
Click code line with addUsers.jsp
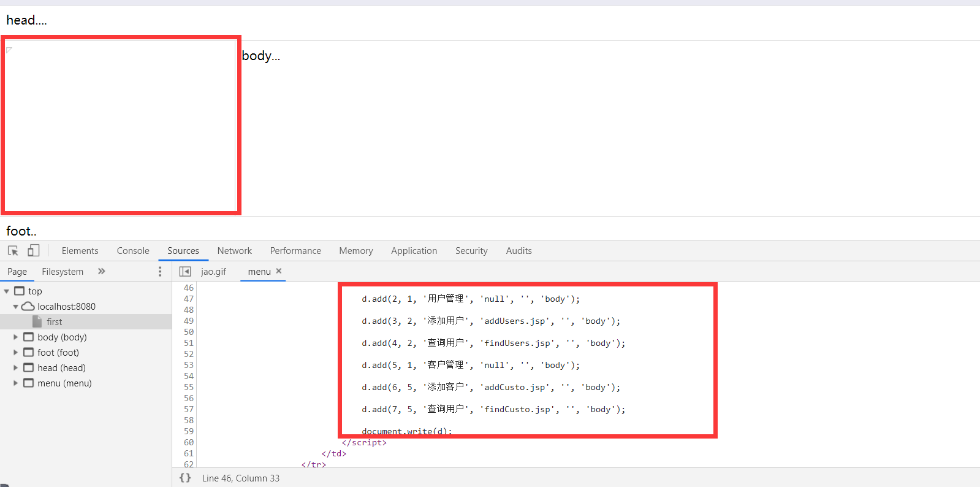tap(491, 321)
